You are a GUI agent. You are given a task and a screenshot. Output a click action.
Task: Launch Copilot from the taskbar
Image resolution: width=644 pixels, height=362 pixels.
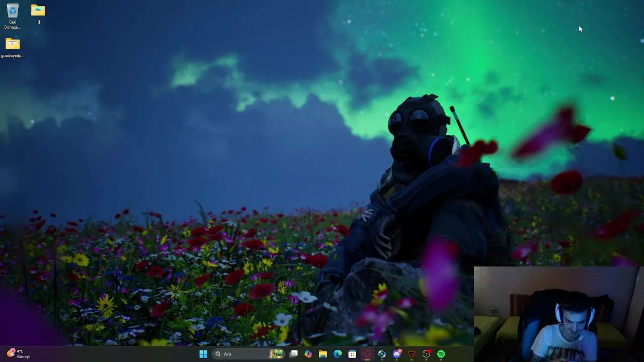[308, 354]
